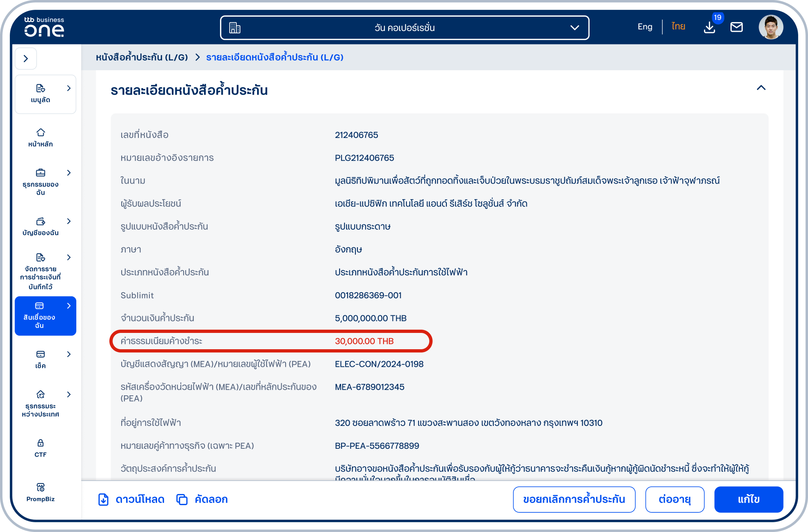
Task: Select the รูปแบบกระดาษ value
Action: (362, 226)
